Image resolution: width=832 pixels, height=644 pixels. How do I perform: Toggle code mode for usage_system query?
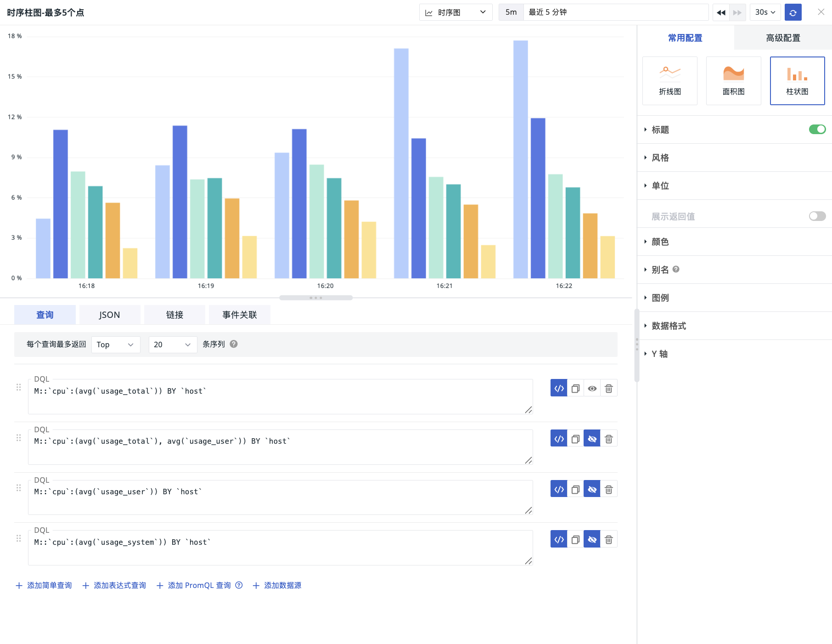pyautogui.click(x=559, y=540)
